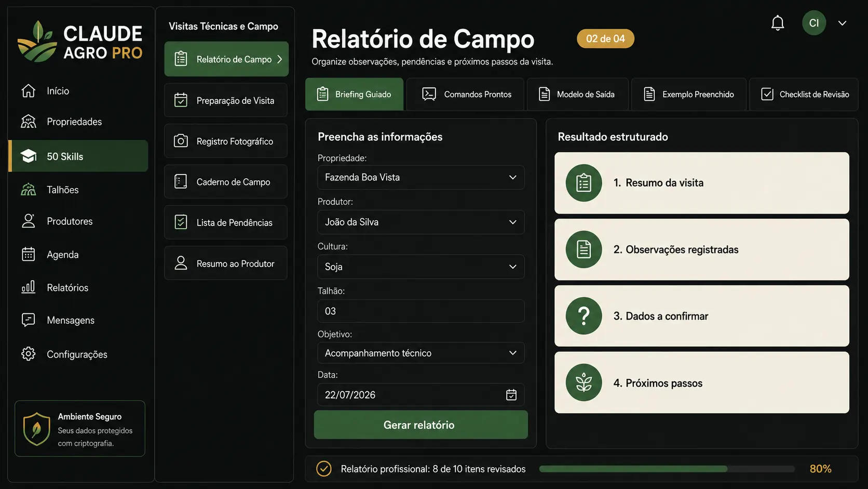Click the 50 Skills graduation cap icon
This screenshot has width=868, height=489.
(x=28, y=156)
